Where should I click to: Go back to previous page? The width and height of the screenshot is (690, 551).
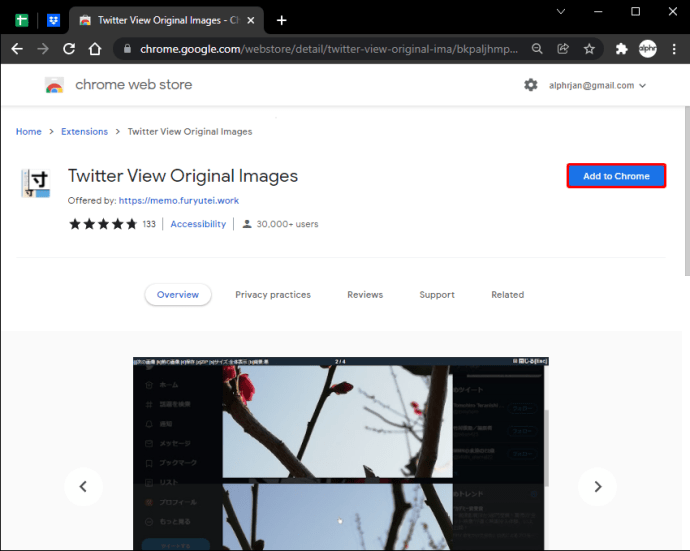click(x=17, y=49)
